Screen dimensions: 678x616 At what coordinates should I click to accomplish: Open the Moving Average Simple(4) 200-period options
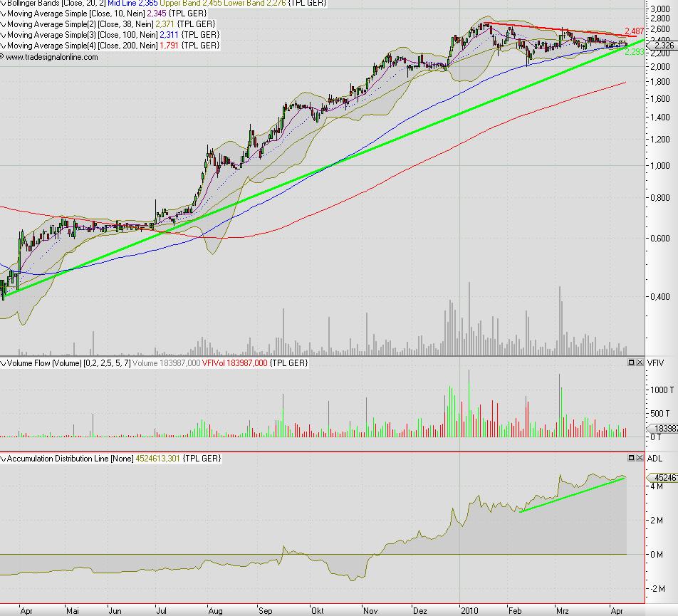point(4,43)
